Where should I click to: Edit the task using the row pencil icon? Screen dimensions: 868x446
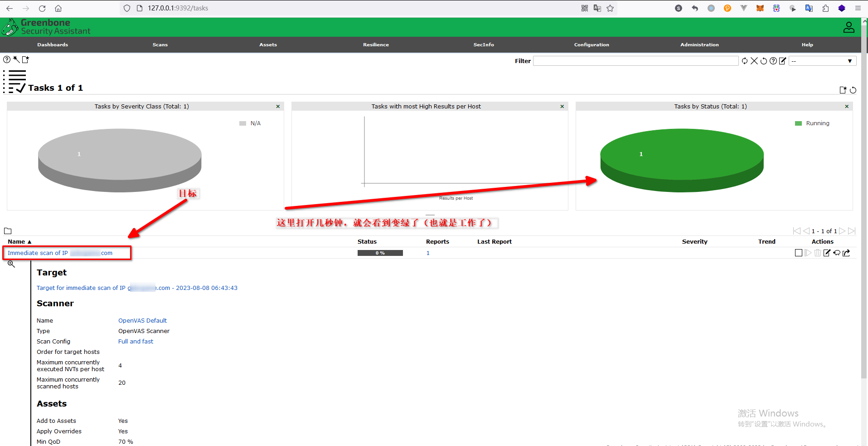[827, 253]
